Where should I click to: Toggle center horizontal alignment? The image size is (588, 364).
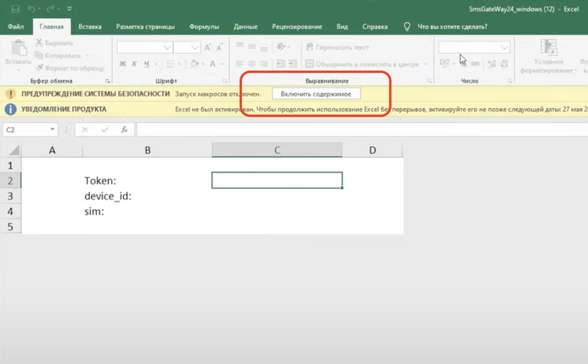pos(252,64)
